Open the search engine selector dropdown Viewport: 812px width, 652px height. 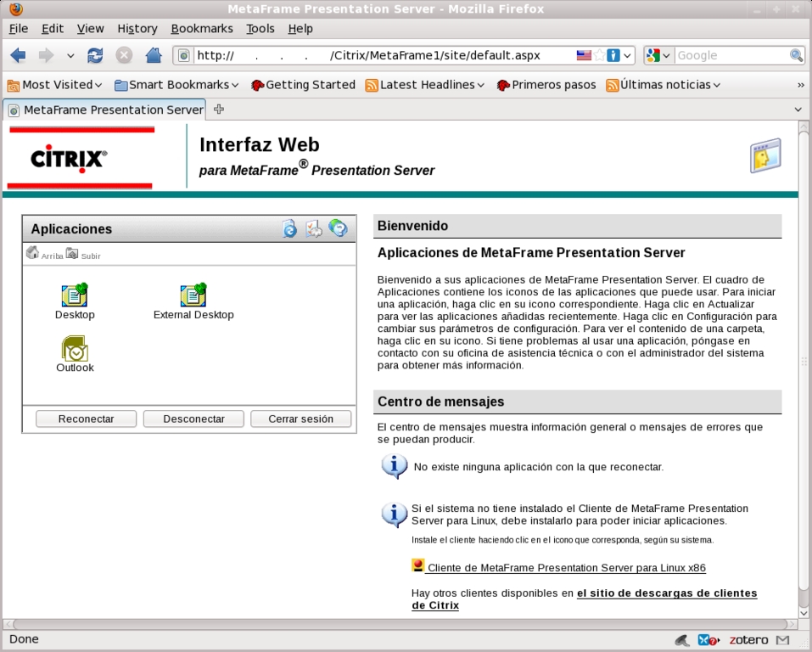(x=658, y=55)
